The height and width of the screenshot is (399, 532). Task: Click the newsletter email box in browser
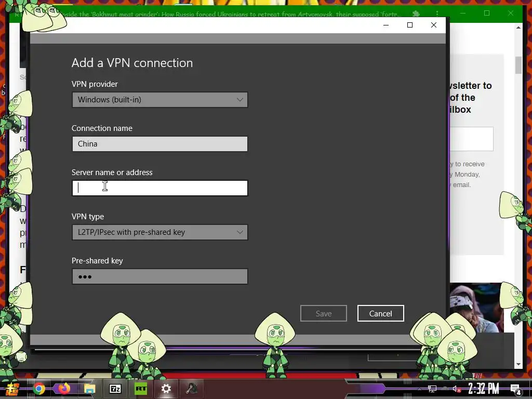pyautogui.click(x=471, y=139)
